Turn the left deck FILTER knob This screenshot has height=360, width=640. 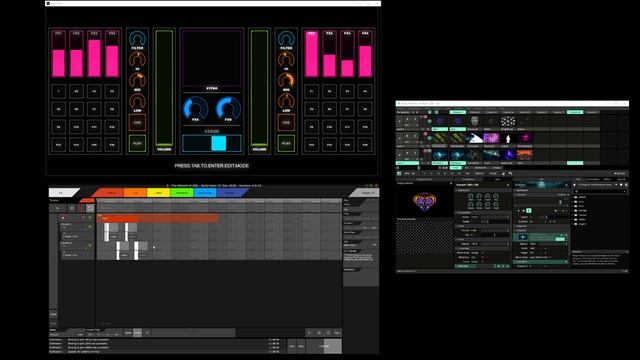click(x=137, y=39)
